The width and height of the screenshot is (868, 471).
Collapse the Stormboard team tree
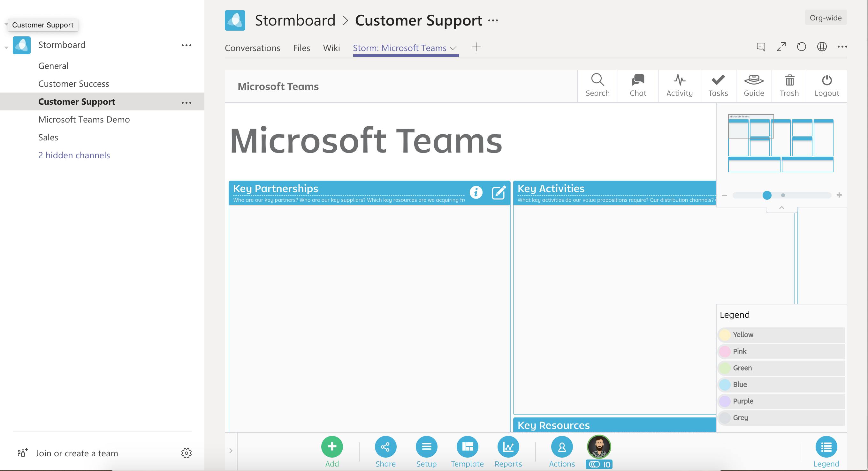tap(6, 48)
